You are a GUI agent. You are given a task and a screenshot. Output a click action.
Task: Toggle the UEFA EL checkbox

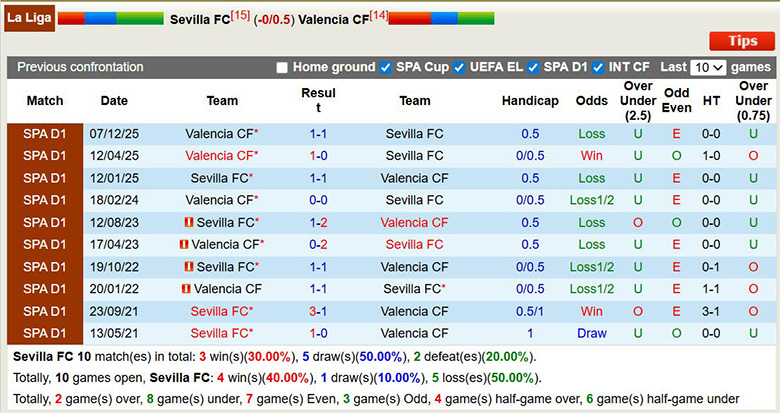pyautogui.click(x=459, y=67)
